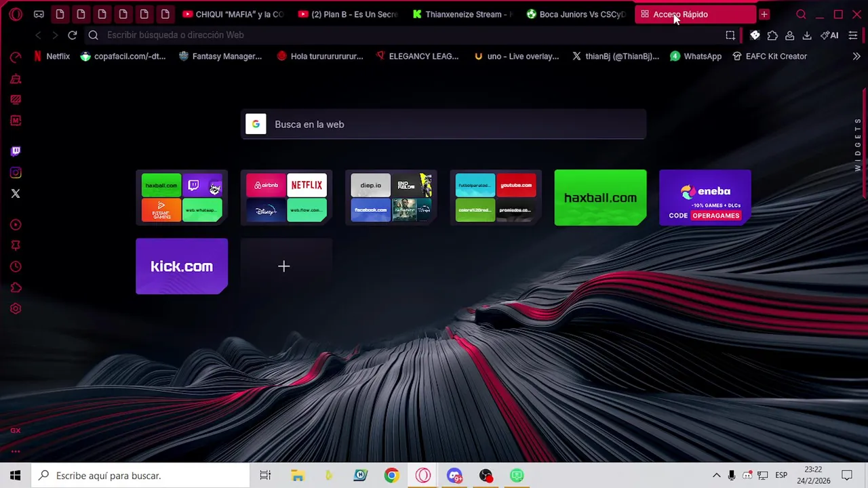Image resolution: width=868 pixels, height=488 pixels.
Task: Open the profile account icon in toolbar
Action: 789,35
